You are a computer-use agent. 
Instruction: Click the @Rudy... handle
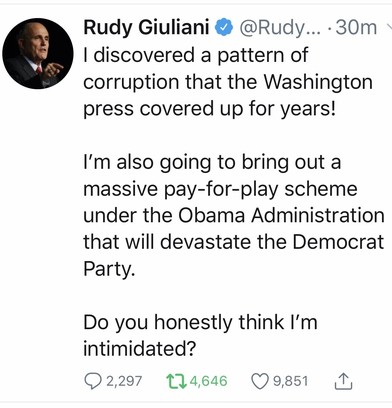click(279, 28)
